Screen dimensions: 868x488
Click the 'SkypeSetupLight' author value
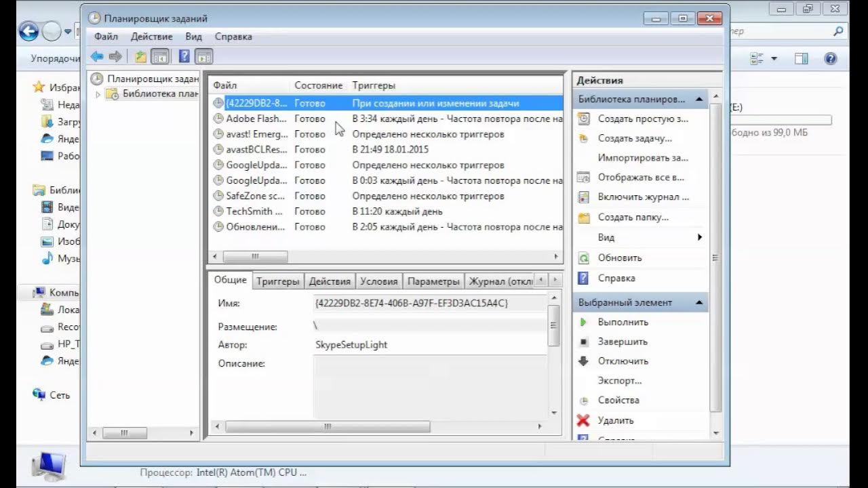[x=351, y=344]
